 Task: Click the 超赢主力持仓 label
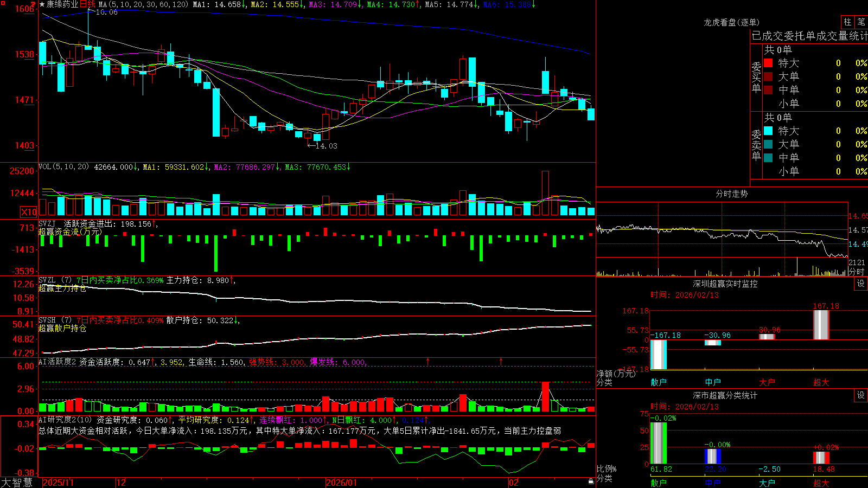(x=62, y=288)
